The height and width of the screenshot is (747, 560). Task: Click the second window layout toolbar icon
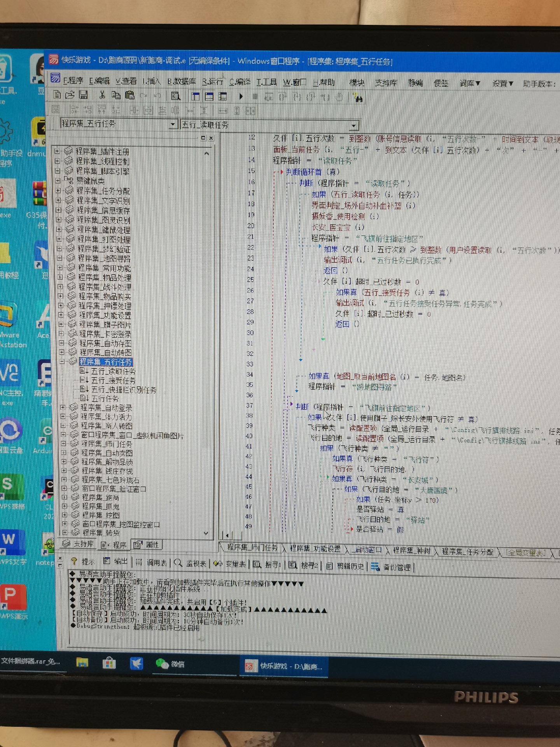click(x=209, y=96)
